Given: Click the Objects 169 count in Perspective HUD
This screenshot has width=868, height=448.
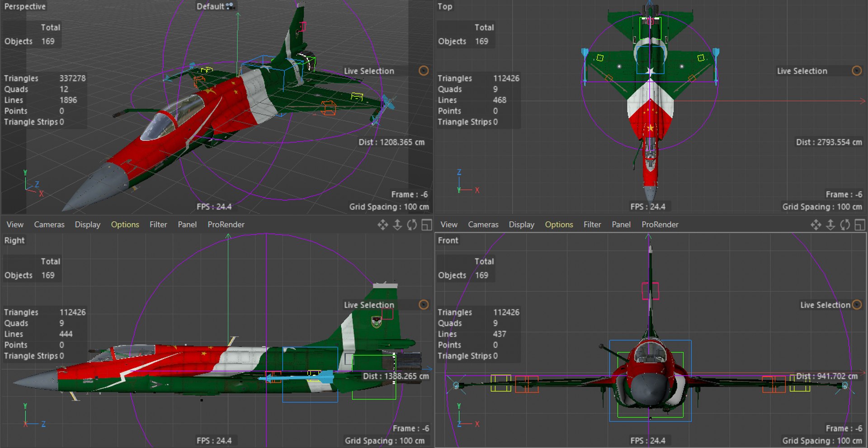Looking at the screenshot, I should 48,41.
